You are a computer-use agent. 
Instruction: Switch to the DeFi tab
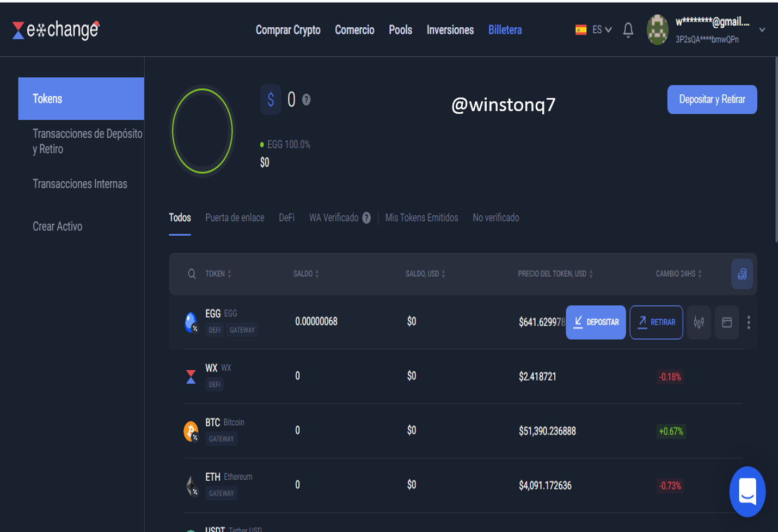[286, 218]
